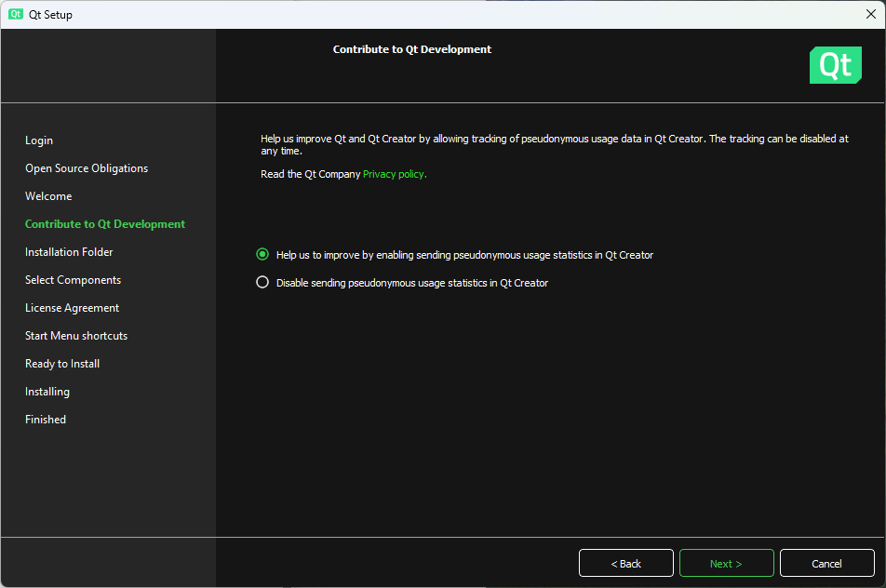
Task: Click License Agreement sidebar step
Action: pyautogui.click(x=73, y=308)
